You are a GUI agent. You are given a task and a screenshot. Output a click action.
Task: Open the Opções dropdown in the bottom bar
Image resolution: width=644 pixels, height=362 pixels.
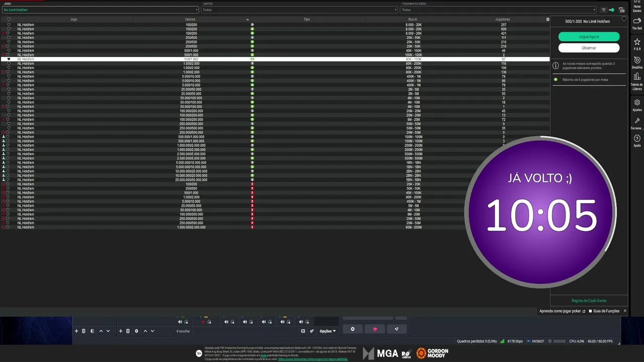coord(328,331)
